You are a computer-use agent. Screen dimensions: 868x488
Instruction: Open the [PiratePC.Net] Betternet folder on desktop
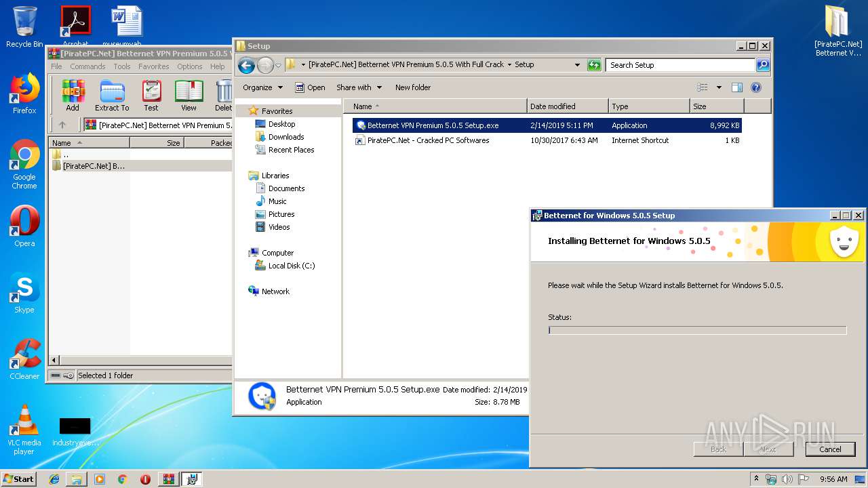click(838, 31)
